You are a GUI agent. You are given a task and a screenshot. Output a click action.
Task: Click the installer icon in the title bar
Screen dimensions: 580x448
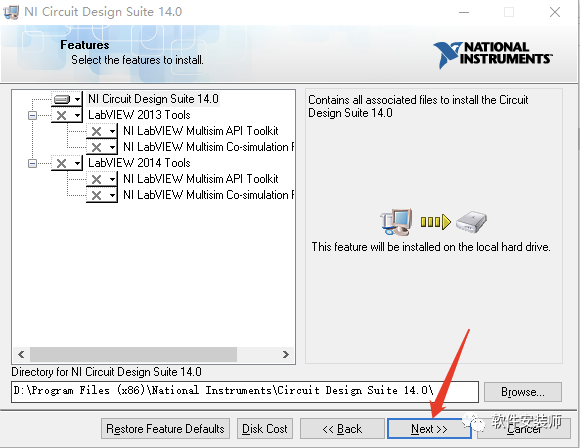pos(11,12)
